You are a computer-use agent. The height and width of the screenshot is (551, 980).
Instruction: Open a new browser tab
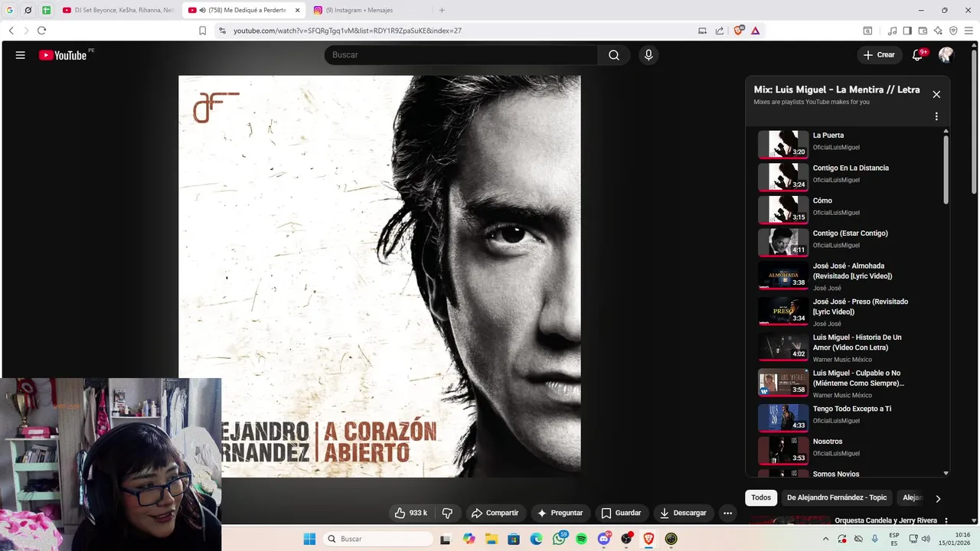pyautogui.click(x=442, y=10)
